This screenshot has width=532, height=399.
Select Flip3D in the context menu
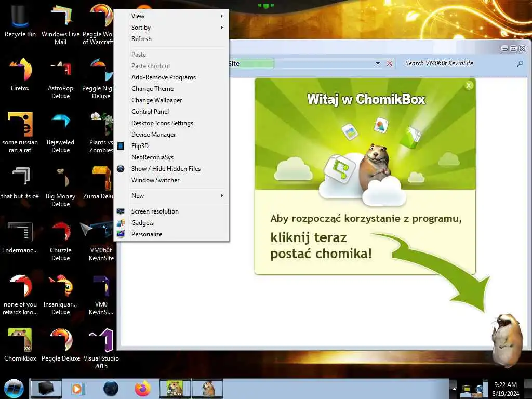point(171,146)
